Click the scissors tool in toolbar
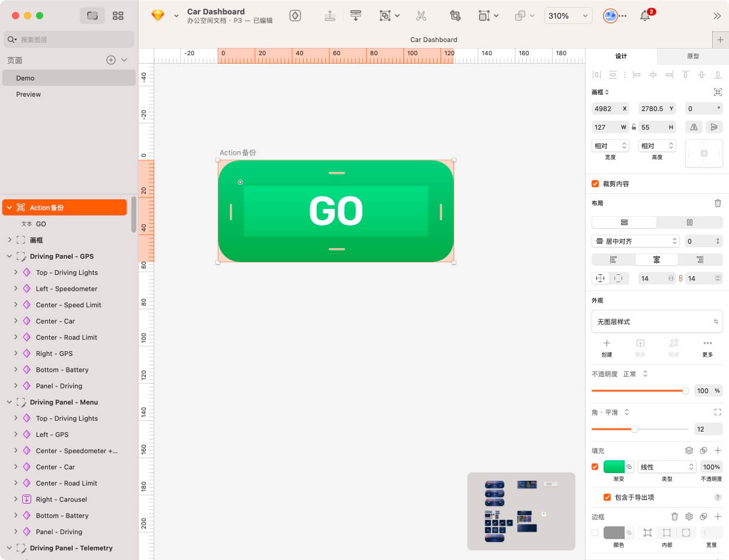This screenshot has height=560, width=729. pos(421,16)
